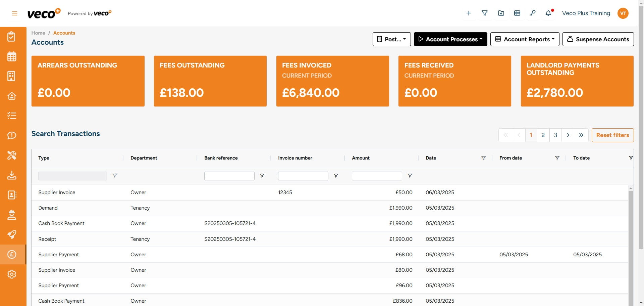Toggle the Date column filter icon
This screenshot has width=644, height=306.
click(483, 158)
